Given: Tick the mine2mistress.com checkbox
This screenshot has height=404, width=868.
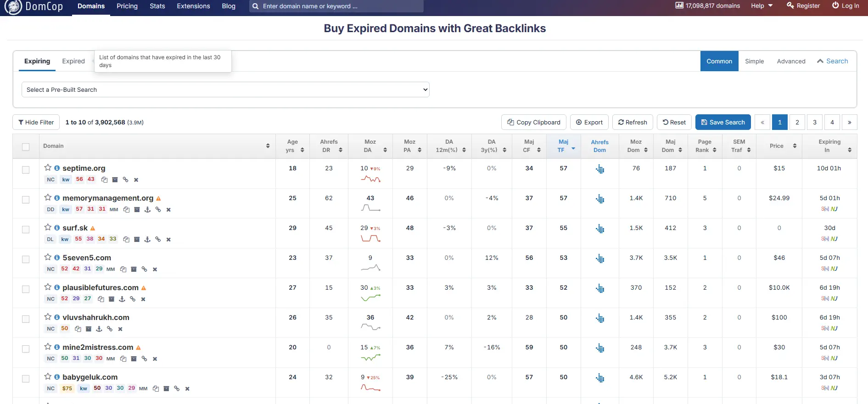Looking at the screenshot, I should pos(26,349).
